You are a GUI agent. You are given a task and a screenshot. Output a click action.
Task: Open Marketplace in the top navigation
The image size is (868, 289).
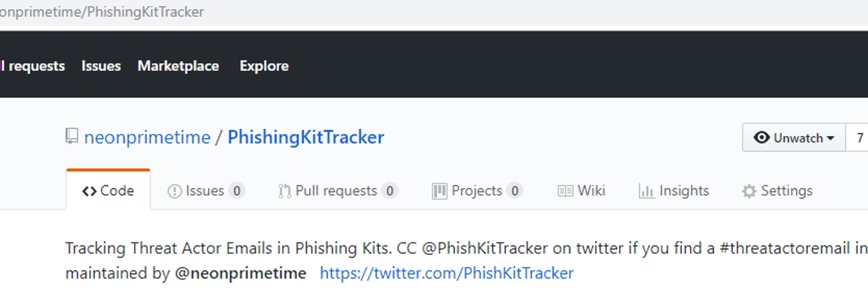coord(178,66)
